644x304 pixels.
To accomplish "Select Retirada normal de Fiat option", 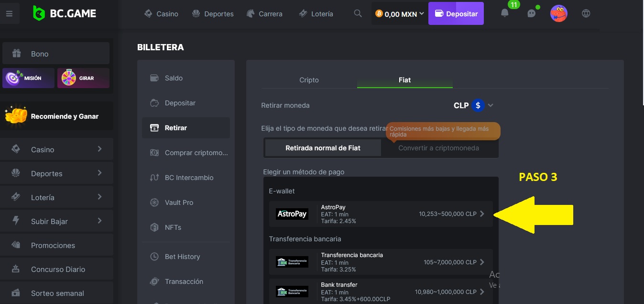I will [323, 148].
